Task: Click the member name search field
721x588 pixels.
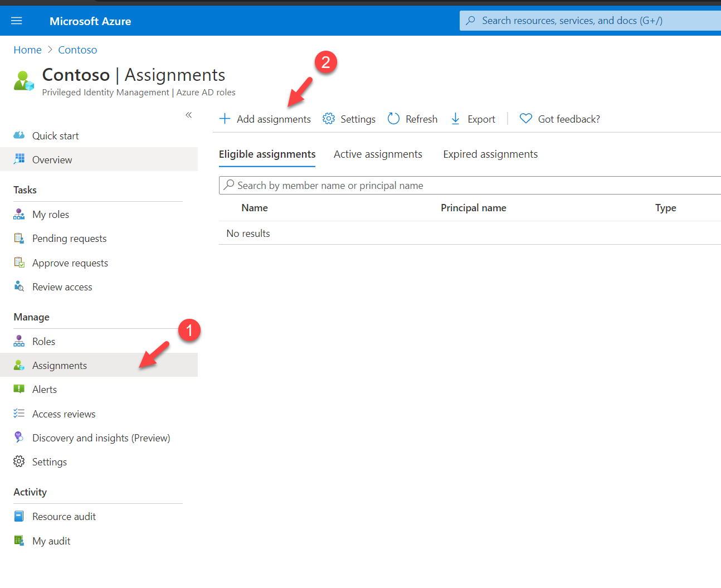Action: tap(390, 185)
